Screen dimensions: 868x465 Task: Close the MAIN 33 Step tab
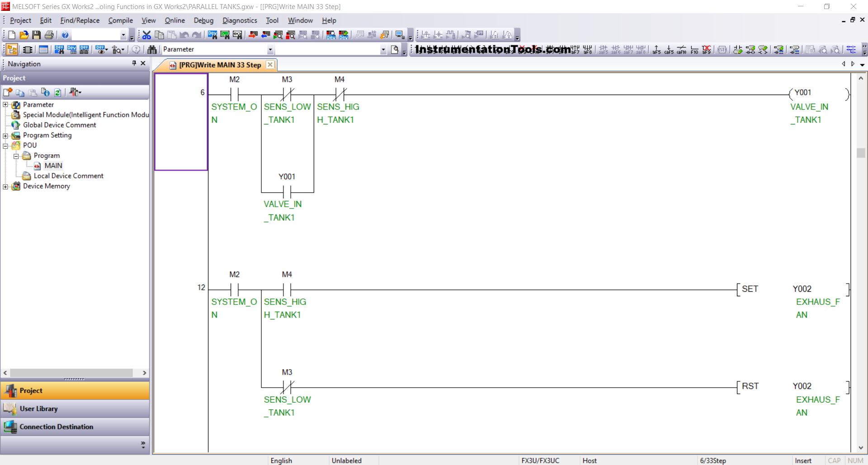(x=270, y=64)
